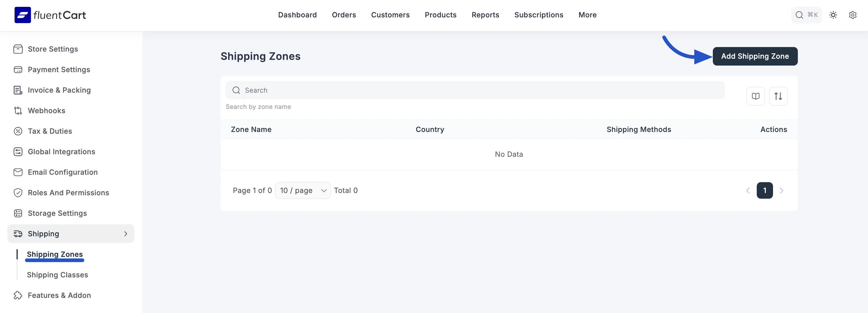Open global search with the magnifier icon
868x313 pixels.
tap(799, 15)
